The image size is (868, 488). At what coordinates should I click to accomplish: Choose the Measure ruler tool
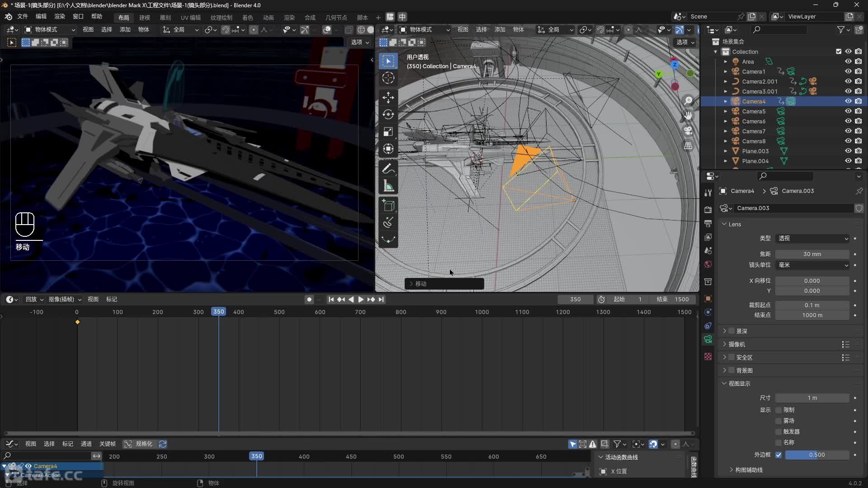coord(388,186)
